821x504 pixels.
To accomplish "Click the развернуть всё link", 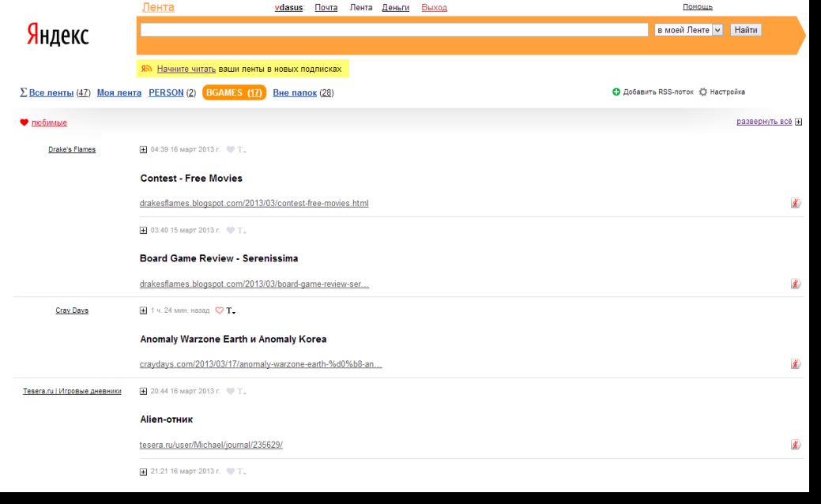I will (x=764, y=122).
